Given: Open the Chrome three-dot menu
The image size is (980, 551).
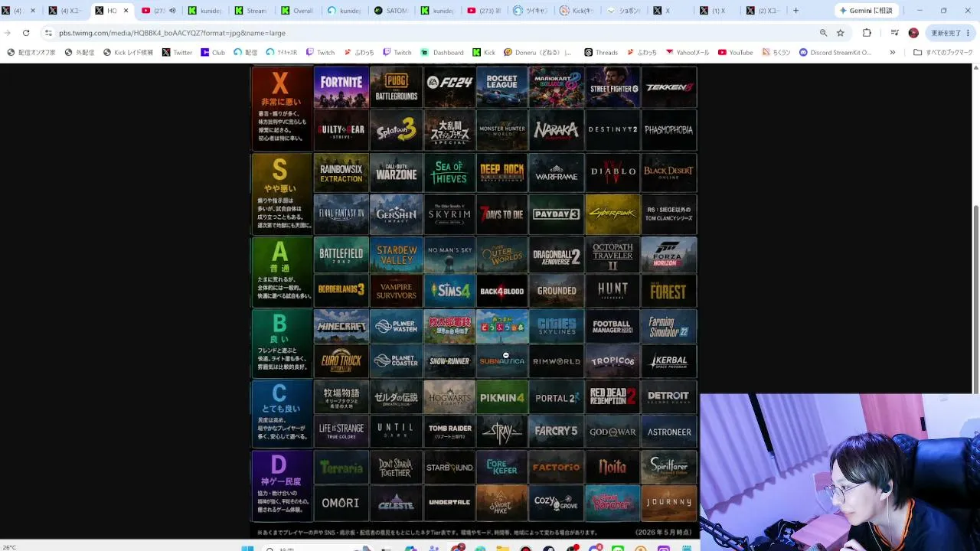Looking at the screenshot, I should click(969, 33).
